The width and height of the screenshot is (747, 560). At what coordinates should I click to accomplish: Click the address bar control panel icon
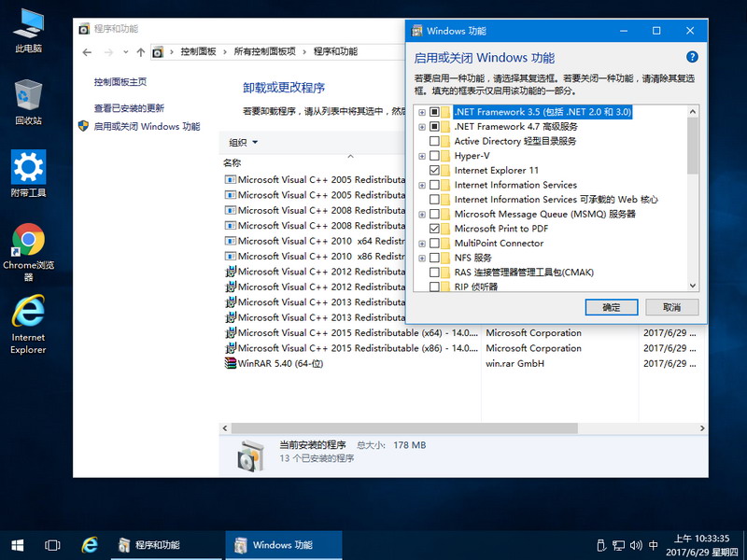[x=158, y=52]
